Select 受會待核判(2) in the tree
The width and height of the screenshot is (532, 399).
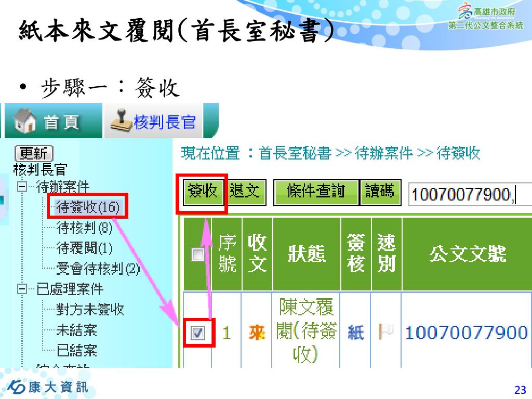click(98, 269)
